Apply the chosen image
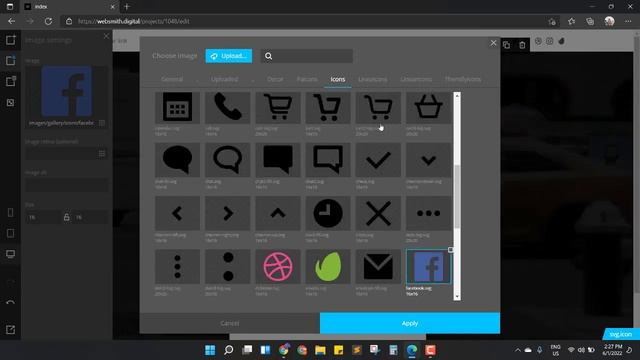This screenshot has width=640, height=360. pos(410,323)
